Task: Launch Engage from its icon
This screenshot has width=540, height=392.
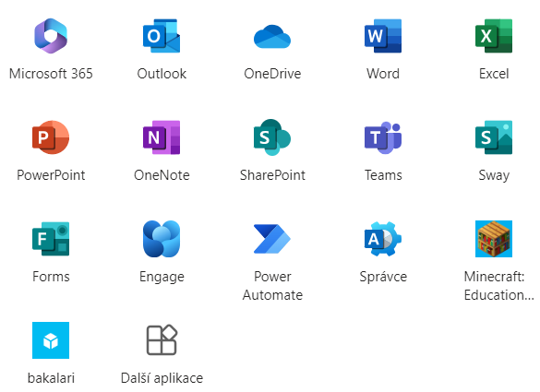Action: (162, 239)
